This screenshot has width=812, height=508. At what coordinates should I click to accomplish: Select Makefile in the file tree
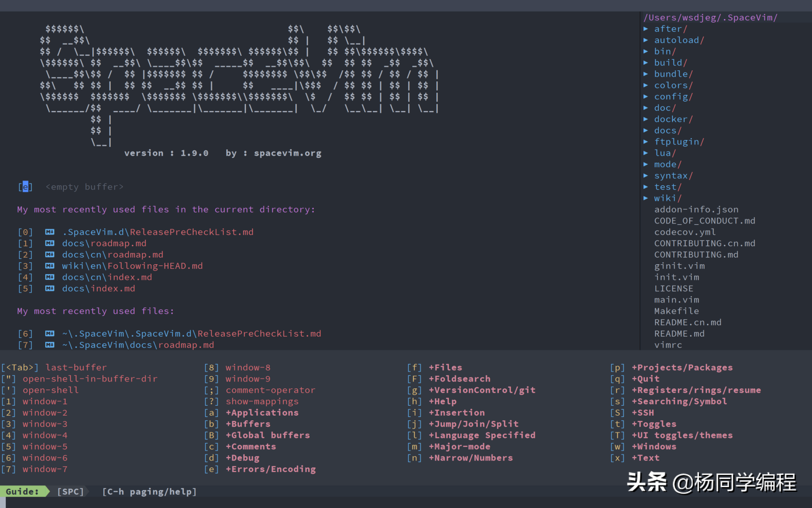[676, 311]
